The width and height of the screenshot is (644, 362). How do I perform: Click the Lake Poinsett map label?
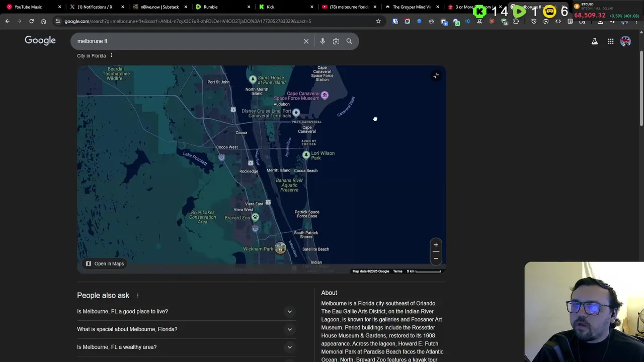[195, 158]
